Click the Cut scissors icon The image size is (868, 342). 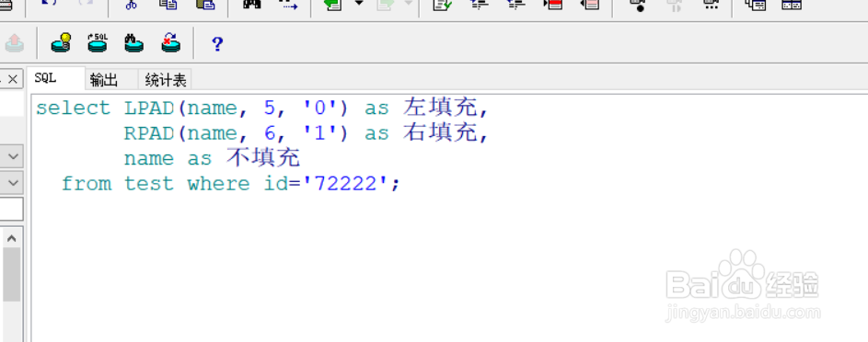[x=131, y=4]
